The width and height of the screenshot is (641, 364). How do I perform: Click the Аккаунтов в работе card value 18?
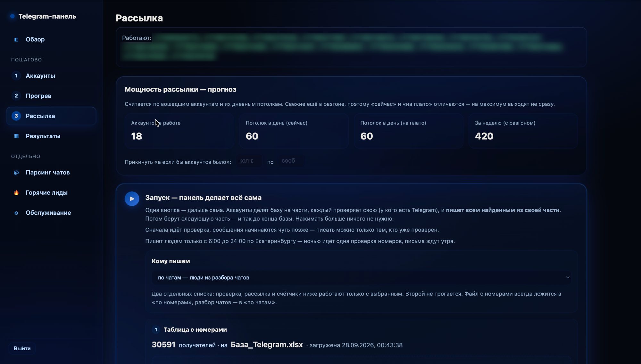137,136
